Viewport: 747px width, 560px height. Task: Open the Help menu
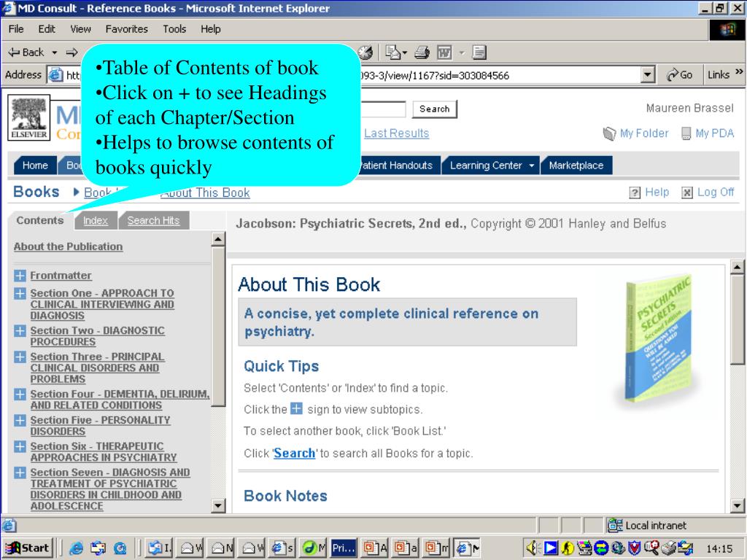pos(211,29)
